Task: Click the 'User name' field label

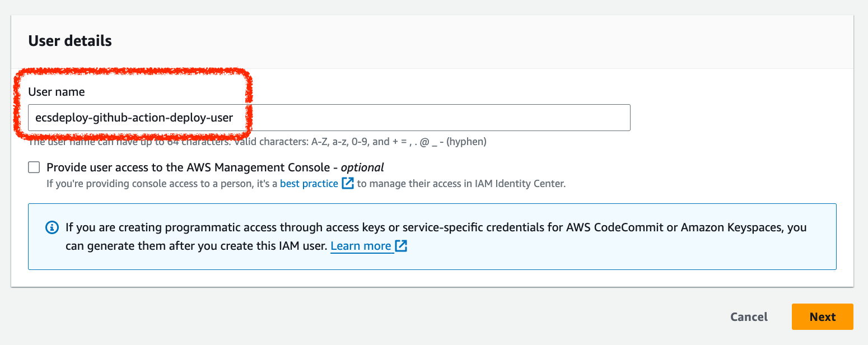Action: point(57,92)
